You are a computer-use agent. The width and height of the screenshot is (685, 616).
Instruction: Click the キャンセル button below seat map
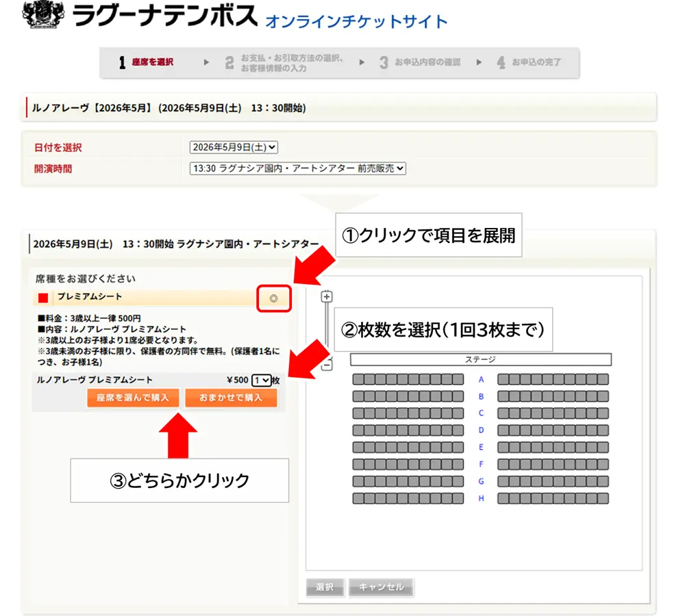381,587
